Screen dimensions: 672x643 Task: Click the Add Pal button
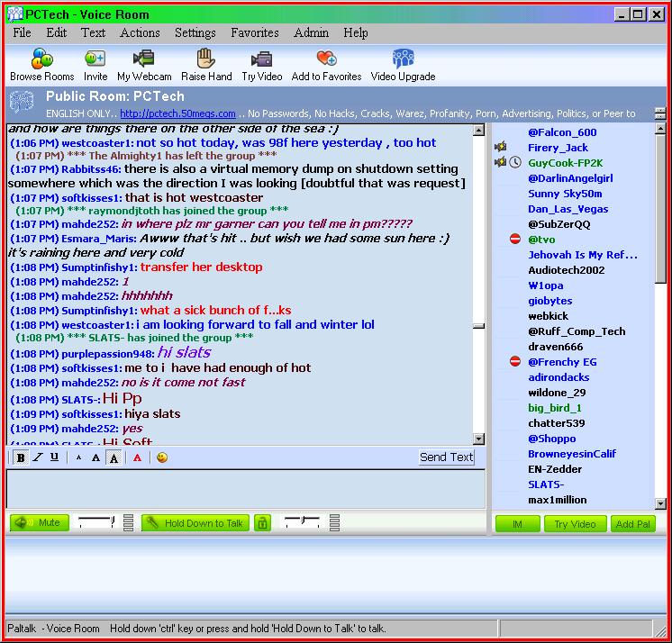(x=633, y=524)
